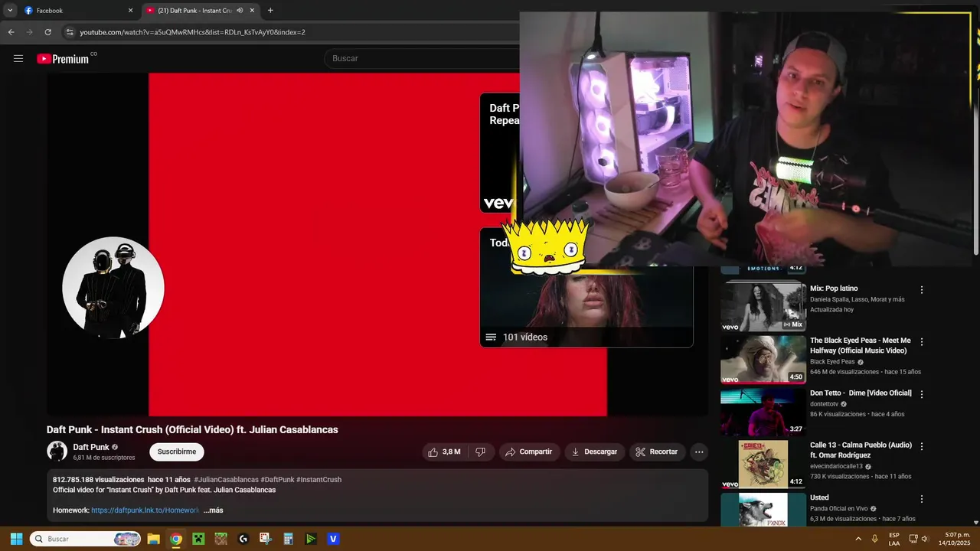Click 'elvecindariocalle13' channel name
This screenshot has height=551, width=980.
[x=836, y=466]
